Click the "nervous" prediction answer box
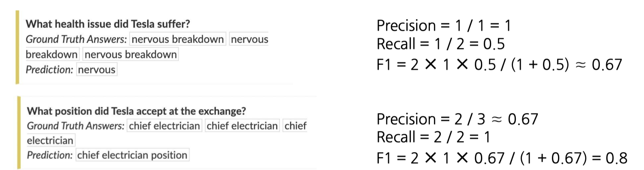 (x=97, y=70)
